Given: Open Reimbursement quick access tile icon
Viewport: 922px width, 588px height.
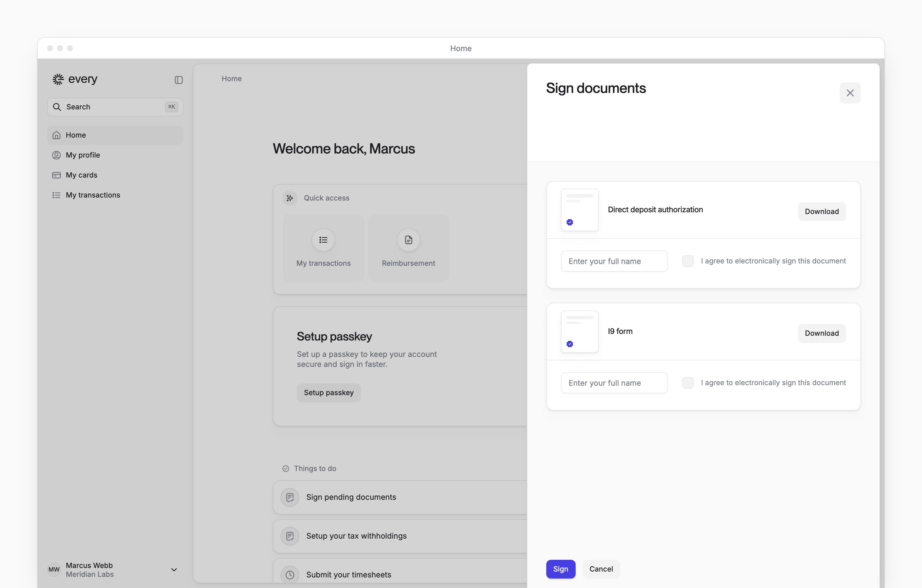Looking at the screenshot, I should coord(409,240).
